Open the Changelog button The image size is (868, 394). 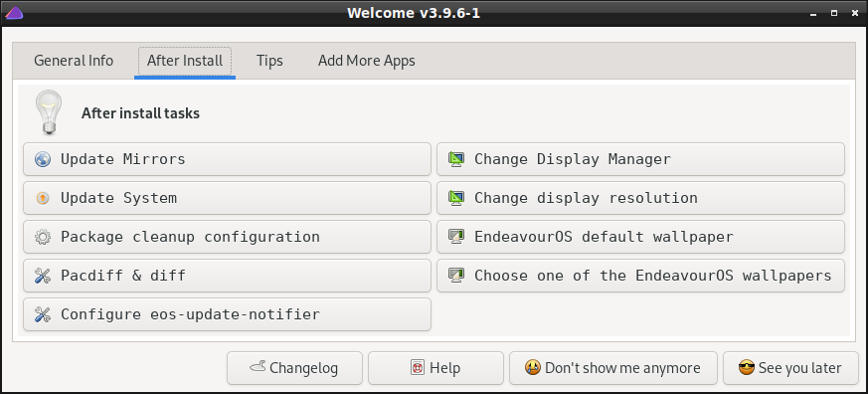coord(294,368)
